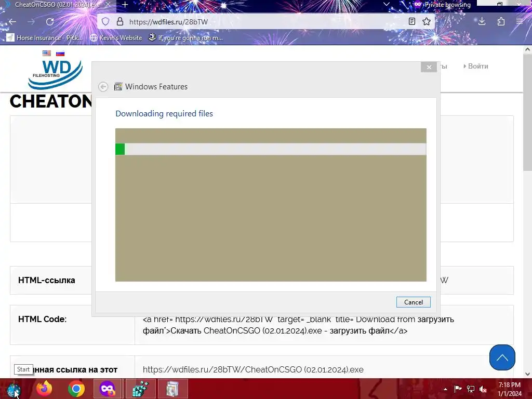Click the "Downloading required files" heading
Screen dimensions: 532x399
point(164,114)
